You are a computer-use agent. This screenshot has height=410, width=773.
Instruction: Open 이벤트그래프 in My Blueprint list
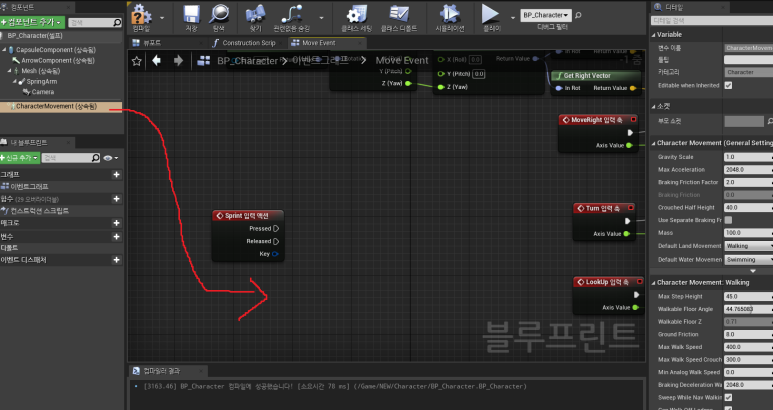pyautogui.click(x=30, y=186)
